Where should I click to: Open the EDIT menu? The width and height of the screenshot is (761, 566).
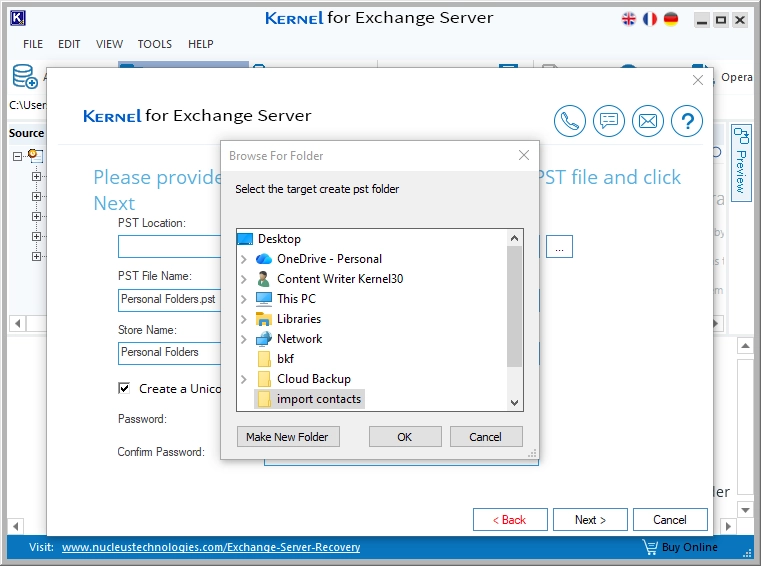click(69, 44)
